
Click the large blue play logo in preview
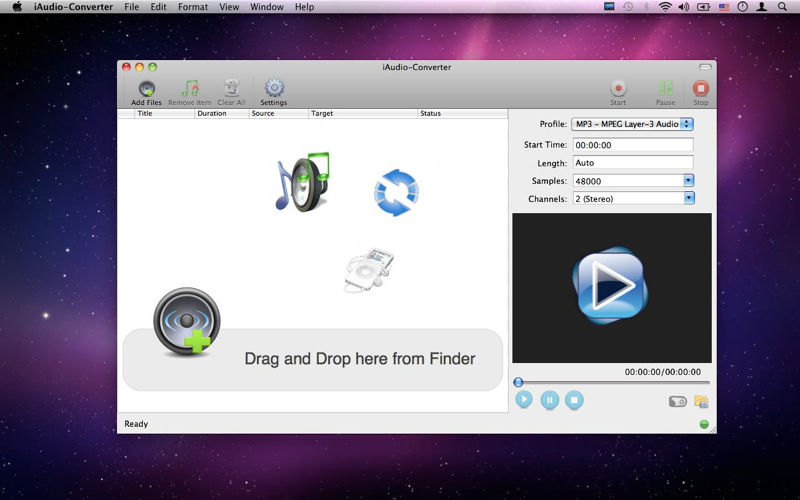610,286
